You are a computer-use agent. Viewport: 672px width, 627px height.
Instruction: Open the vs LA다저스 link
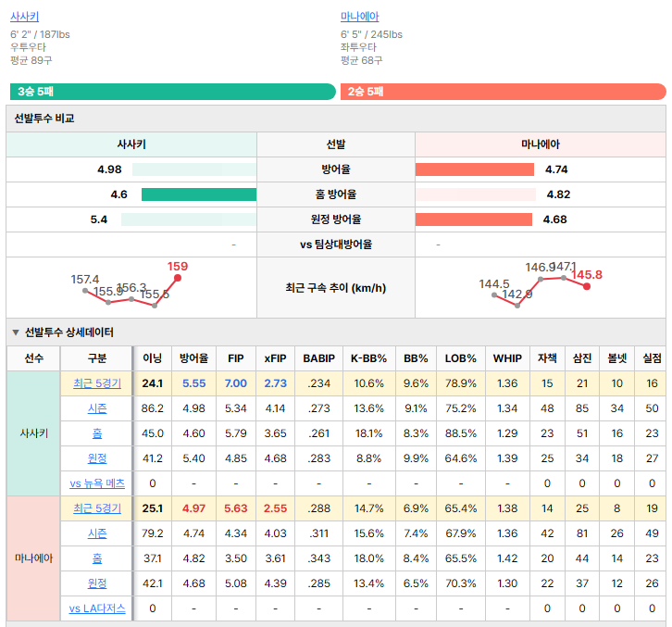(x=97, y=608)
